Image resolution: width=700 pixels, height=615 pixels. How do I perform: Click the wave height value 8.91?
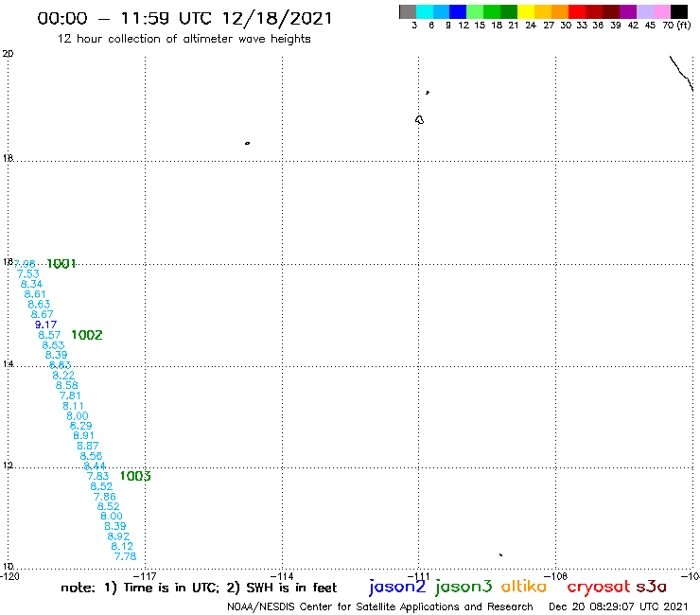[83, 435]
